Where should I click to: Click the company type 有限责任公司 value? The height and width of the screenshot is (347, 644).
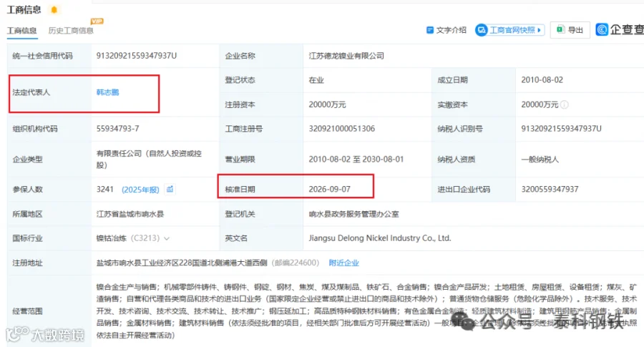pyautogui.click(x=149, y=159)
